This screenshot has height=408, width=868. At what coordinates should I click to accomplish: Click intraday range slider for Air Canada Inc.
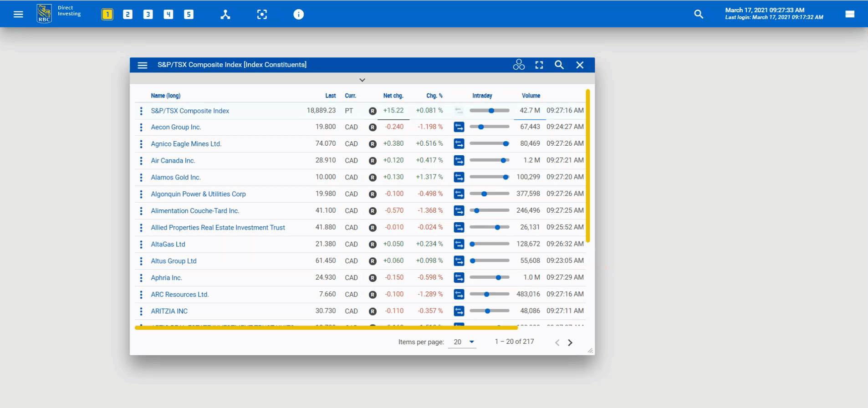coord(490,160)
